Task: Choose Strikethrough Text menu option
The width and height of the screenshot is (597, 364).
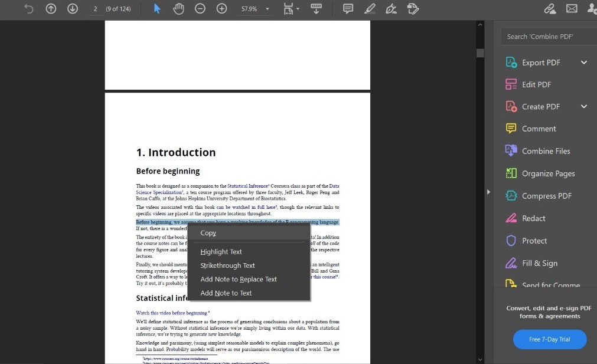Action: click(227, 265)
